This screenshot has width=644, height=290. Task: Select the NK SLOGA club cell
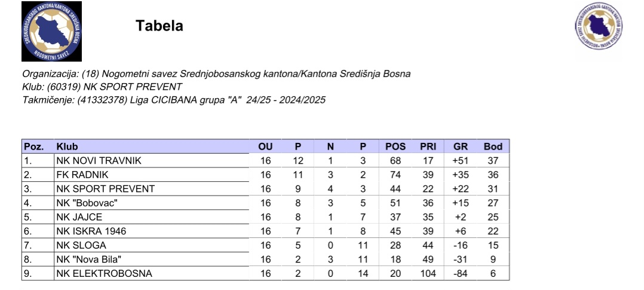[x=152, y=245]
